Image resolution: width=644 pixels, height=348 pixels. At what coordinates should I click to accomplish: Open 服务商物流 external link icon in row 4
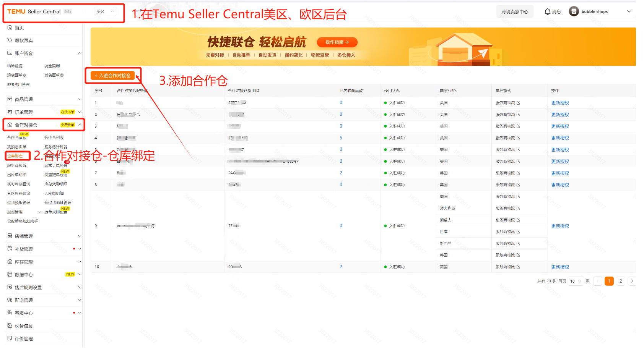coord(518,138)
